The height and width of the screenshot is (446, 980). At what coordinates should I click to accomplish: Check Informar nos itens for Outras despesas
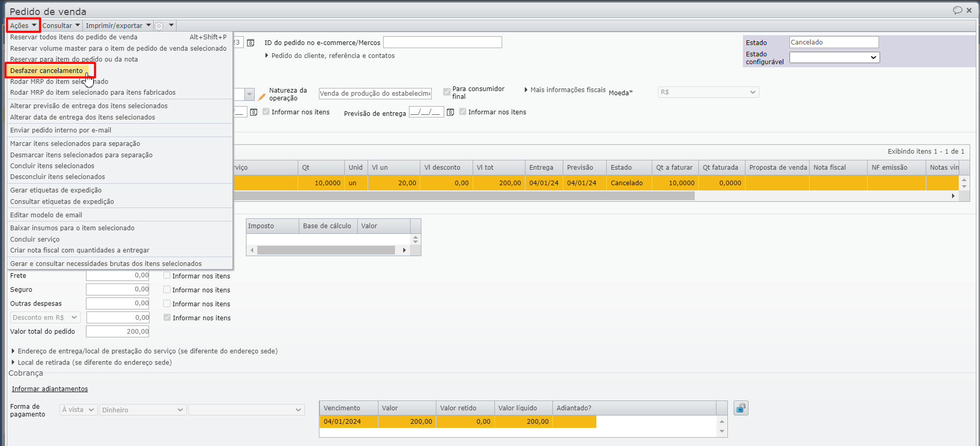[x=167, y=304]
